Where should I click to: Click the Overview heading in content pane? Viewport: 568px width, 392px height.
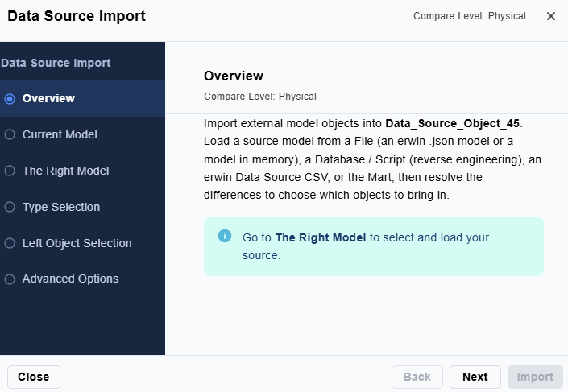pyautogui.click(x=234, y=76)
